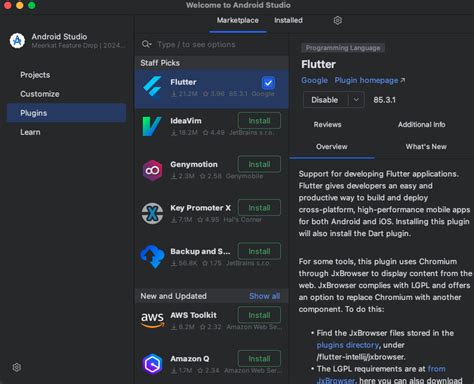Click the AWS Toolkit logo icon
The image size is (474, 384).
[x=152, y=320]
